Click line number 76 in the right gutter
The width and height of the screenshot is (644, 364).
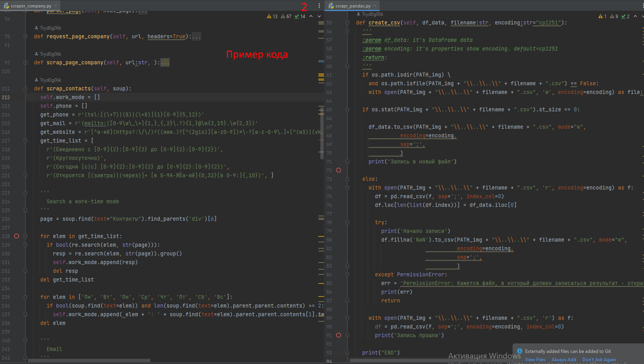(329, 205)
